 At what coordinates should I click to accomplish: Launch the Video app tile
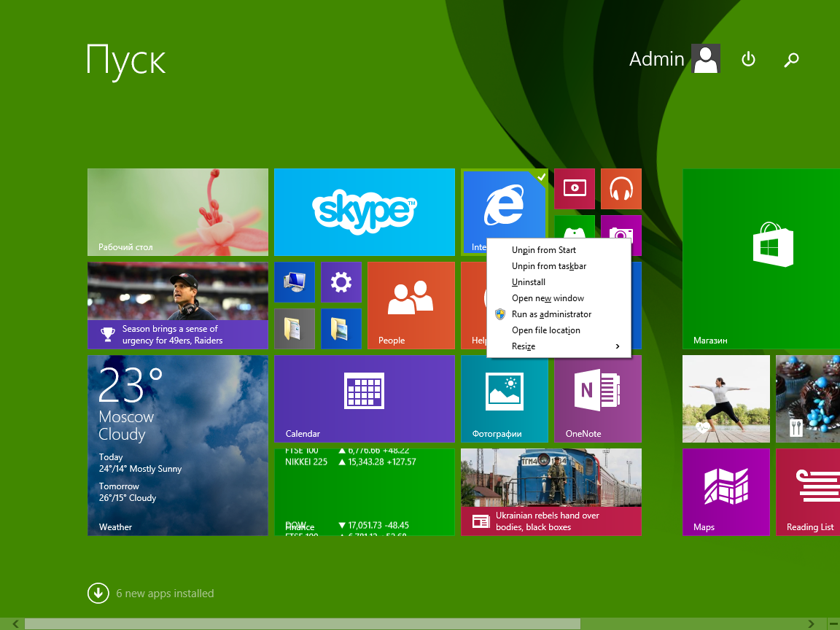pyautogui.click(x=575, y=189)
